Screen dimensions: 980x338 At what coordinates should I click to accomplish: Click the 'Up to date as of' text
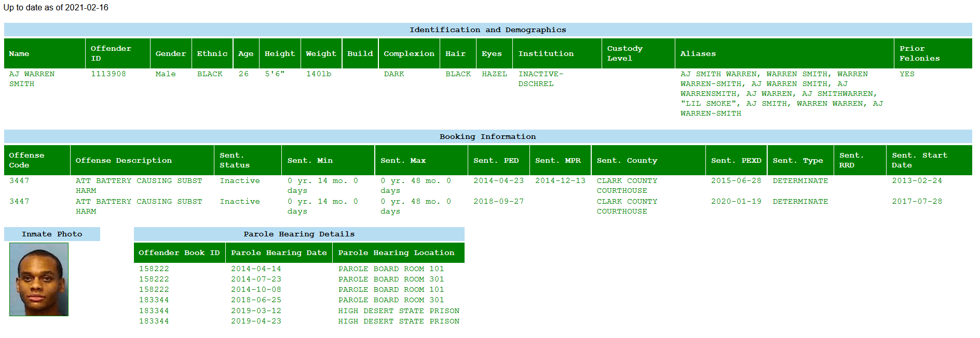click(x=56, y=7)
